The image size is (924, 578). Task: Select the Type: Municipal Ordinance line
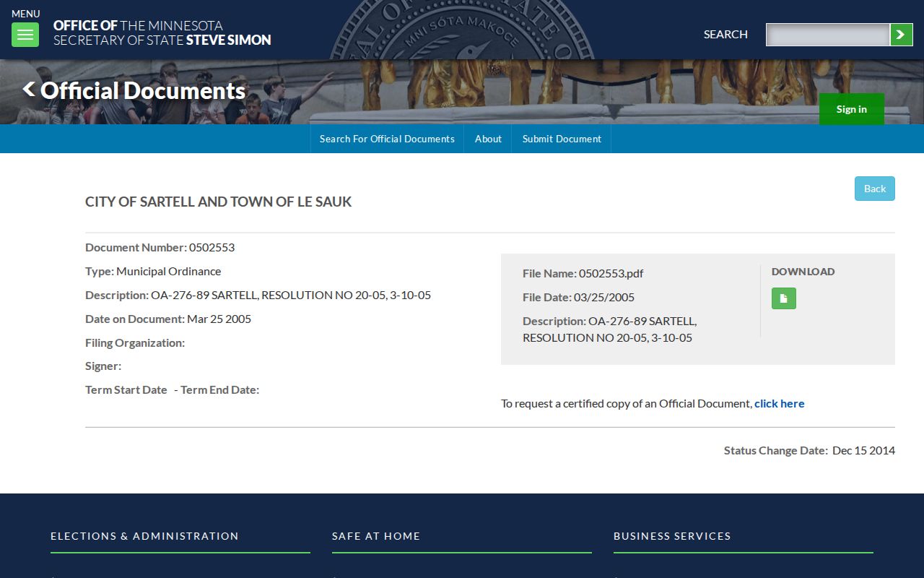pos(153,271)
